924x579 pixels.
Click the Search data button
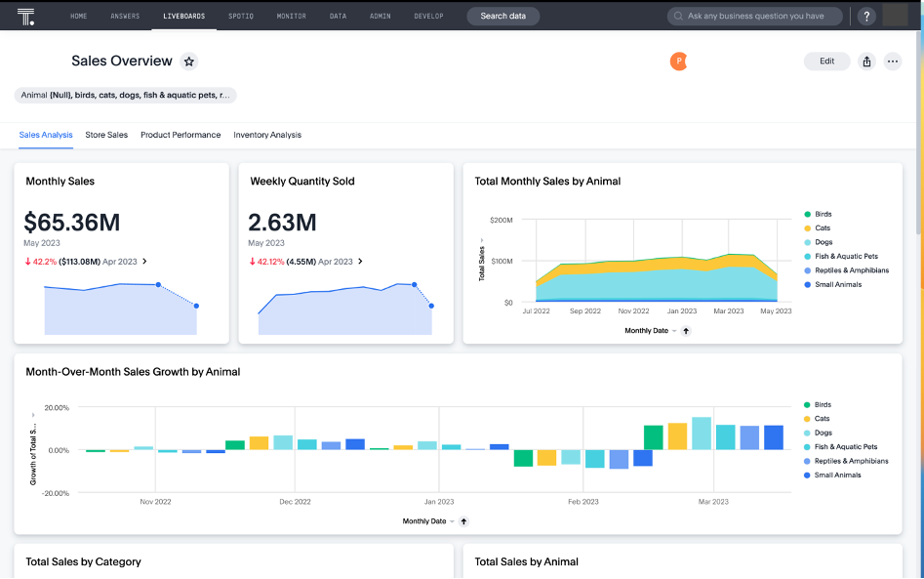click(x=502, y=17)
